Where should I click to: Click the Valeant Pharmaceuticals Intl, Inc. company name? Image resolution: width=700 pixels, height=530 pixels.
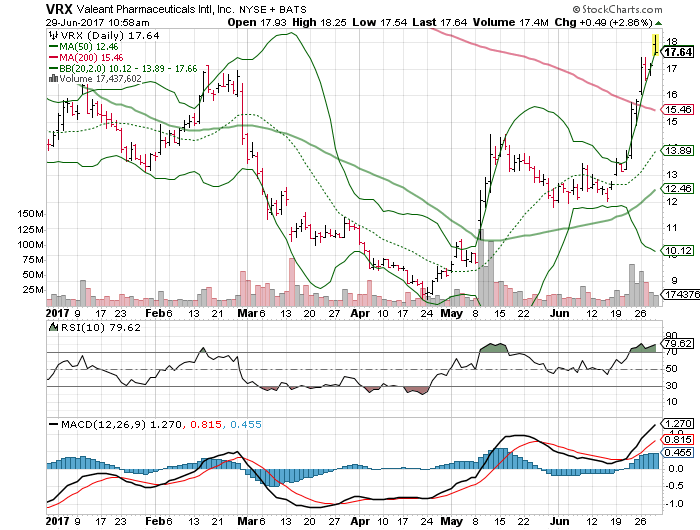(155, 9)
